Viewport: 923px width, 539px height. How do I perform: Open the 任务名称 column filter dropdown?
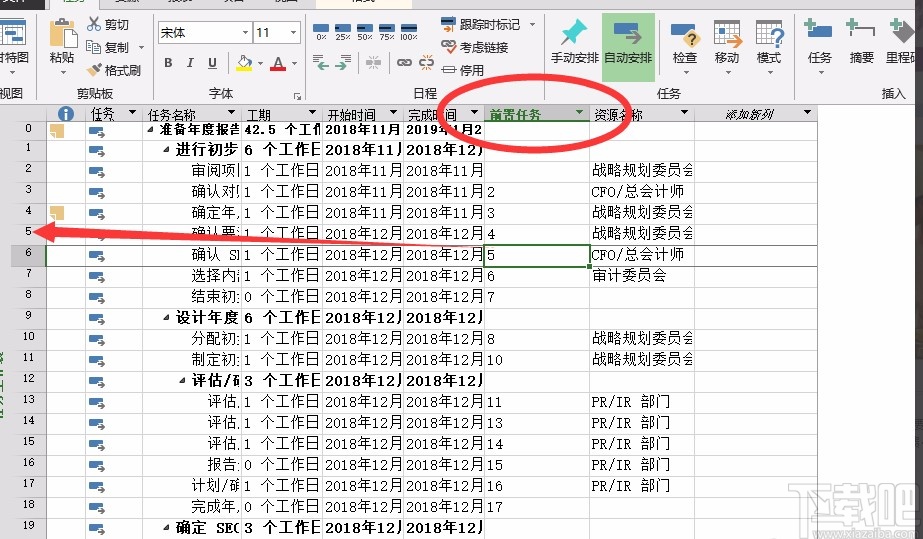pyautogui.click(x=231, y=112)
